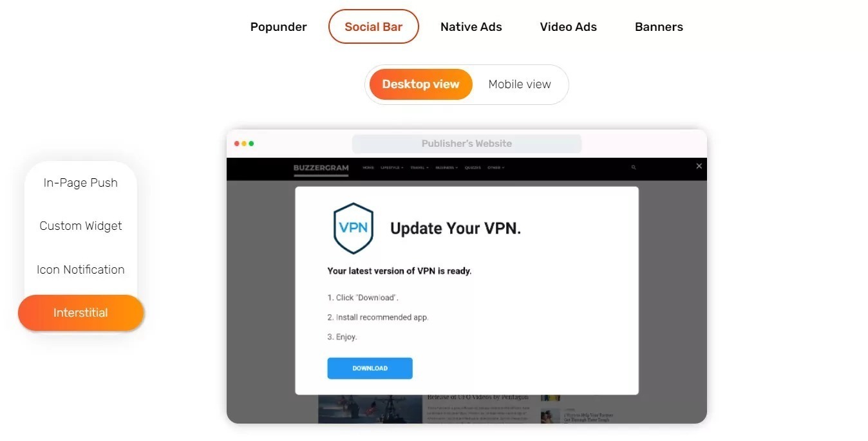Switch to Desktop view

[x=420, y=84]
